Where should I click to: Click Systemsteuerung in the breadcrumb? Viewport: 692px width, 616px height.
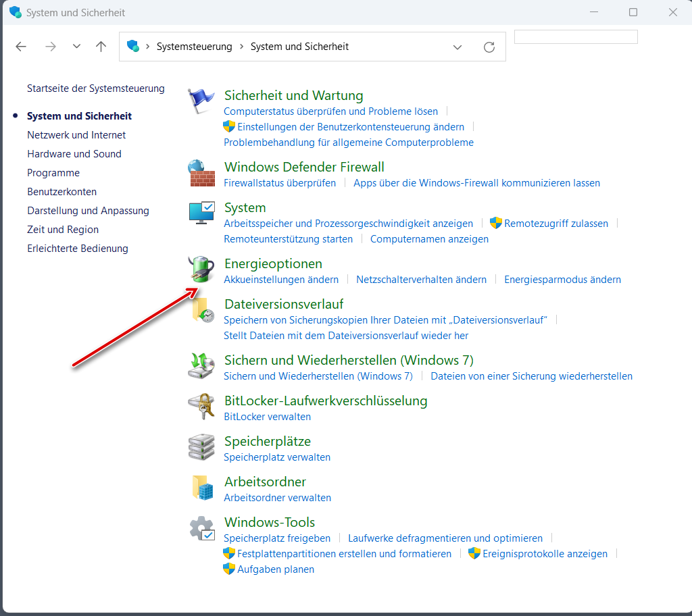coord(194,47)
